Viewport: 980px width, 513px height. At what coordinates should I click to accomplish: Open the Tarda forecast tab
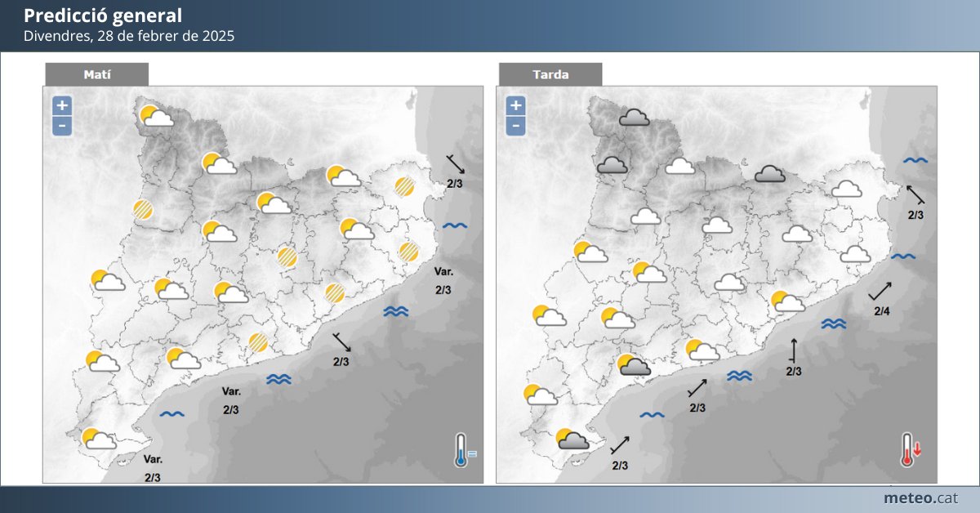550,74
